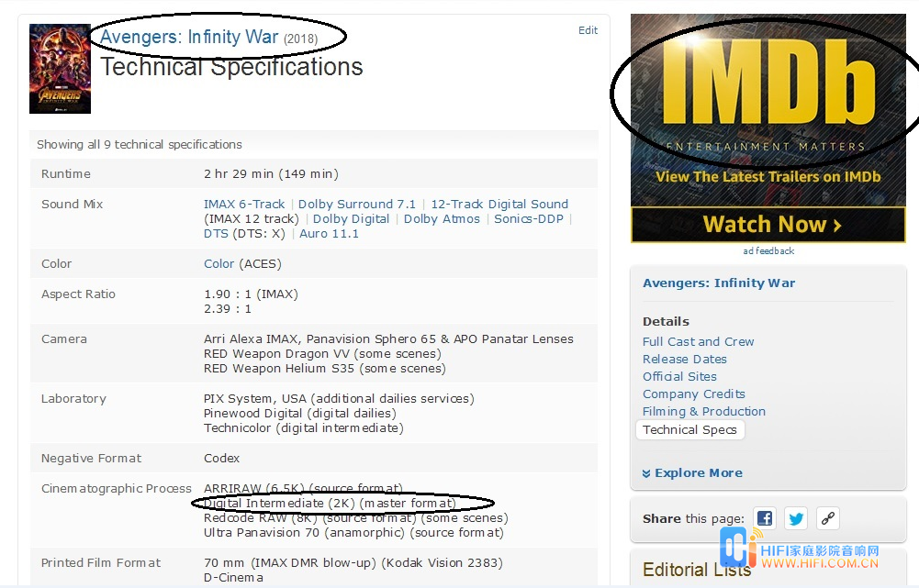The height and width of the screenshot is (588, 919).
Task: Go to Full Cast and Crew
Action: tap(698, 342)
